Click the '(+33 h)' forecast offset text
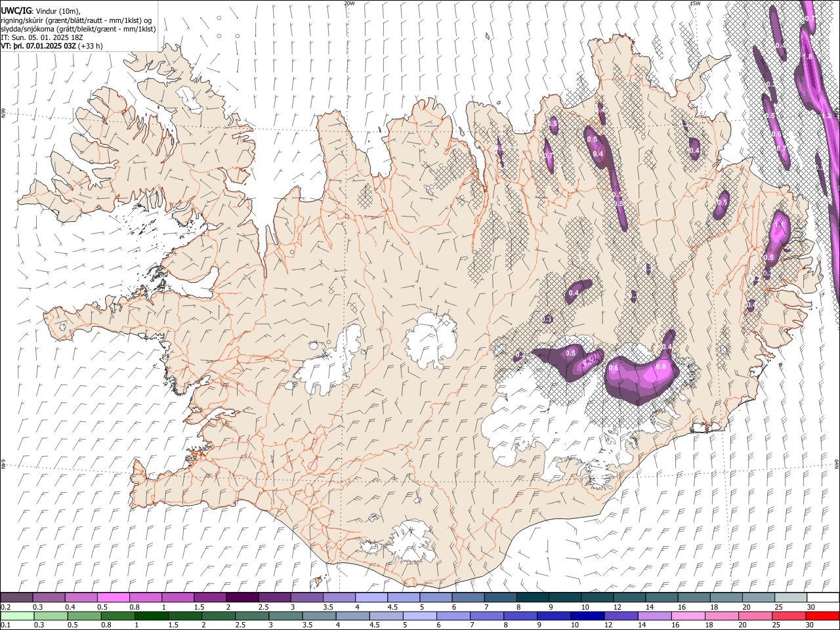The height and width of the screenshot is (630, 840). (x=90, y=46)
